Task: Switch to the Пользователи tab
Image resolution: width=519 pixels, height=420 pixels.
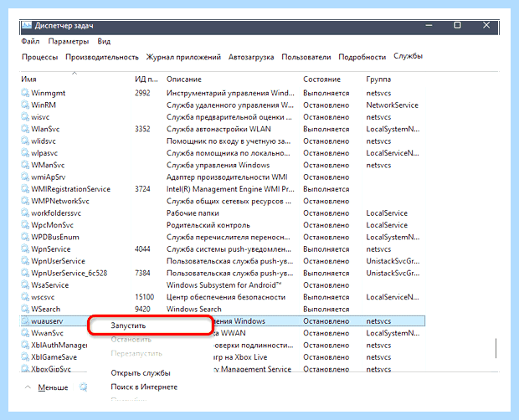Action: 306,57
